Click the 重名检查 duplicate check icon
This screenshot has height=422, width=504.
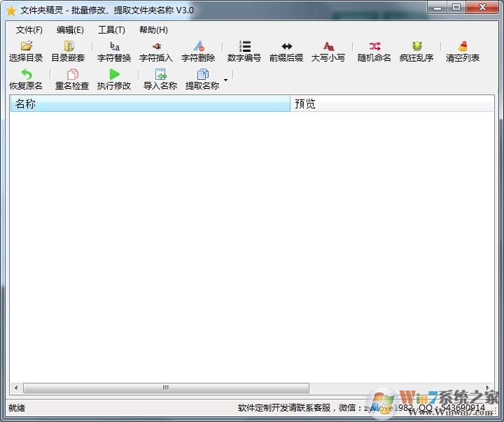point(73,74)
